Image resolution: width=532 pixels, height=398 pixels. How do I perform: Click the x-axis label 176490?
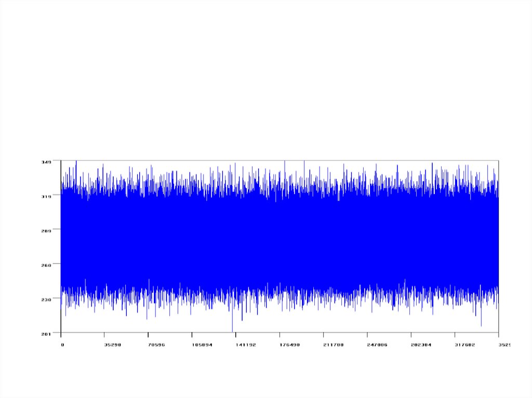[x=290, y=345]
